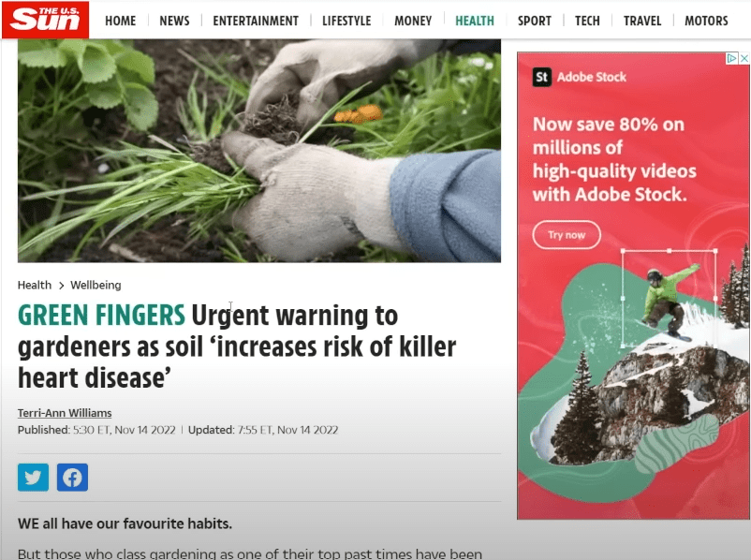751x560 pixels.
Task: Share article via Twitter icon
Action: [33, 478]
